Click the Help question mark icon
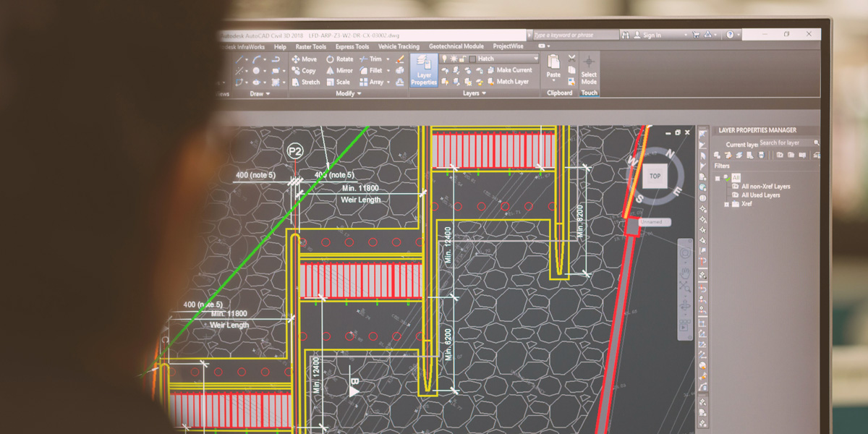 [x=730, y=35]
